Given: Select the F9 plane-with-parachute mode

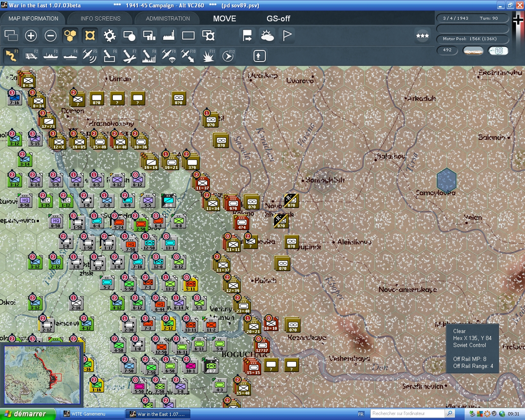Looking at the screenshot, I should pyautogui.click(x=169, y=55).
